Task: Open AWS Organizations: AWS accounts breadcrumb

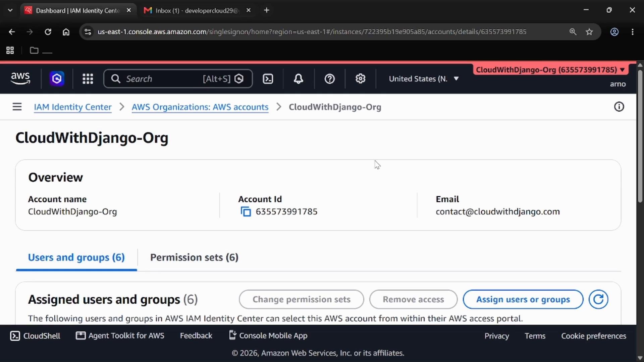Action: [x=200, y=107]
